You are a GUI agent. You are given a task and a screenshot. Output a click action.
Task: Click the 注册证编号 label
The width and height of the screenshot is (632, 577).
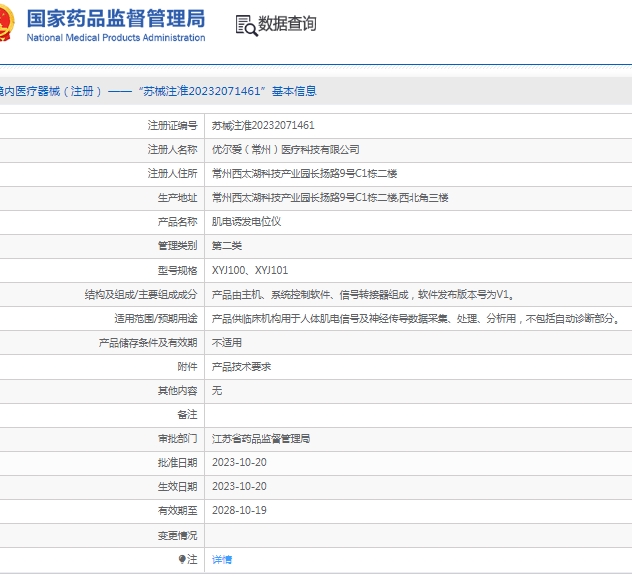point(173,126)
